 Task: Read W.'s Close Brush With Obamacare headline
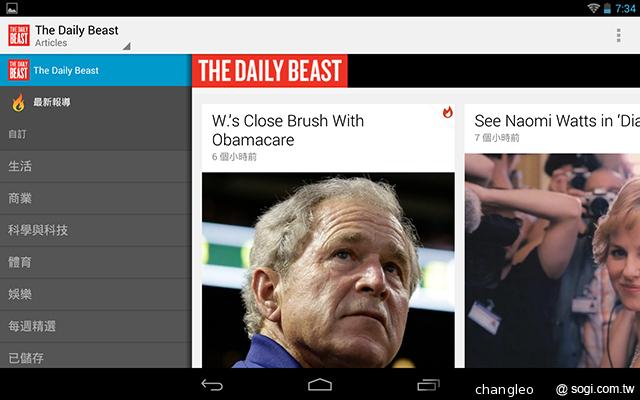[288, 130]
